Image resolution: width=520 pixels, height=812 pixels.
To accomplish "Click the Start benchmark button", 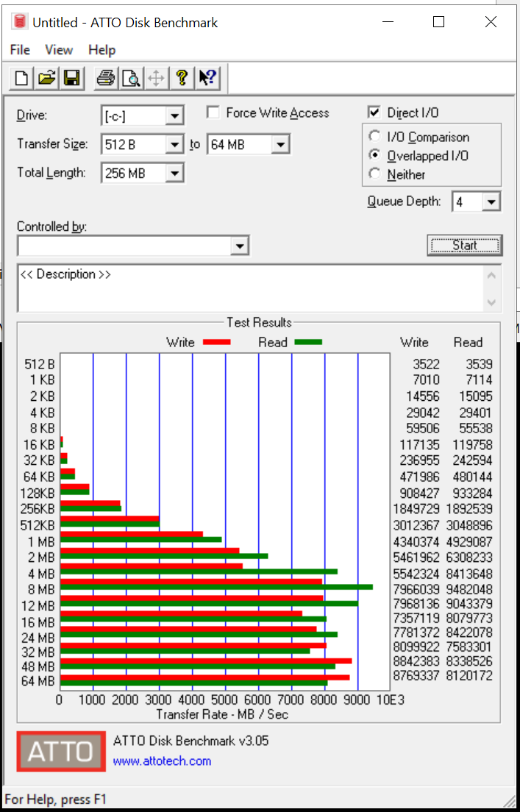I will click(x=465, y=246).
